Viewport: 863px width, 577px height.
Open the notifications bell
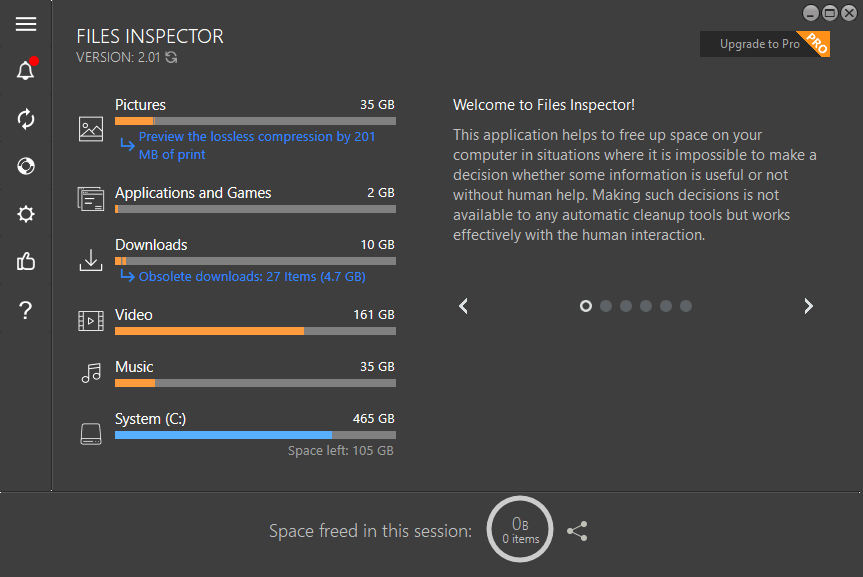[26, 71]
